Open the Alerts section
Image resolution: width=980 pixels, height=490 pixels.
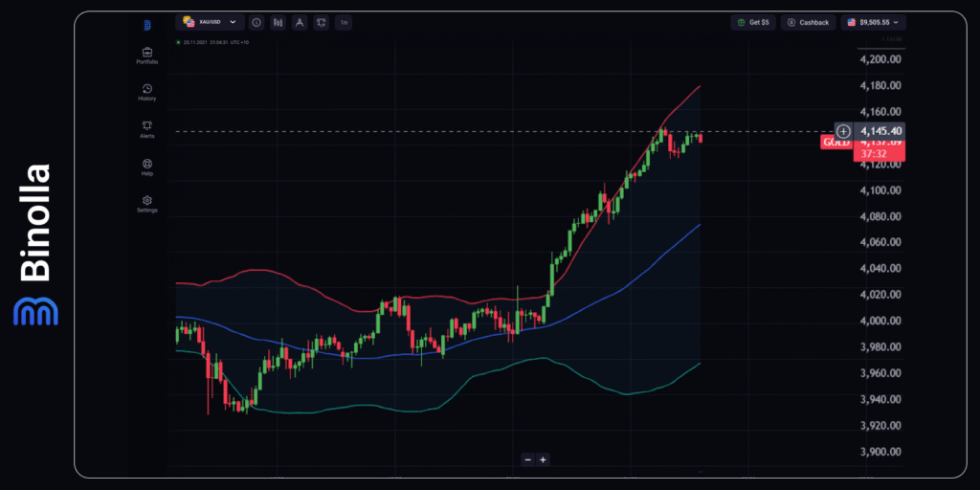pyautogui.click(x=146, y=130)
